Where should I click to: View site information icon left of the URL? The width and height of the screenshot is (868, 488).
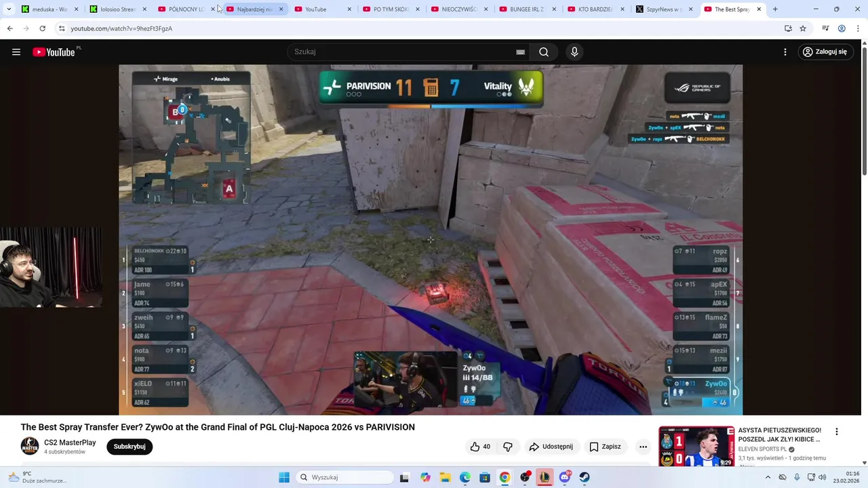coord(62,28)
